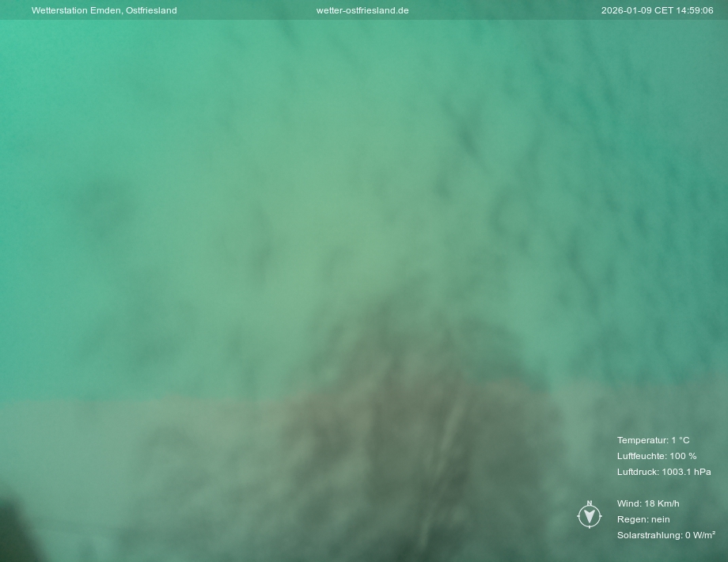The image size is (728, 562).
Task: Click the Luftdruck: 1003.1 hPa reading
Action: point(664,472)
